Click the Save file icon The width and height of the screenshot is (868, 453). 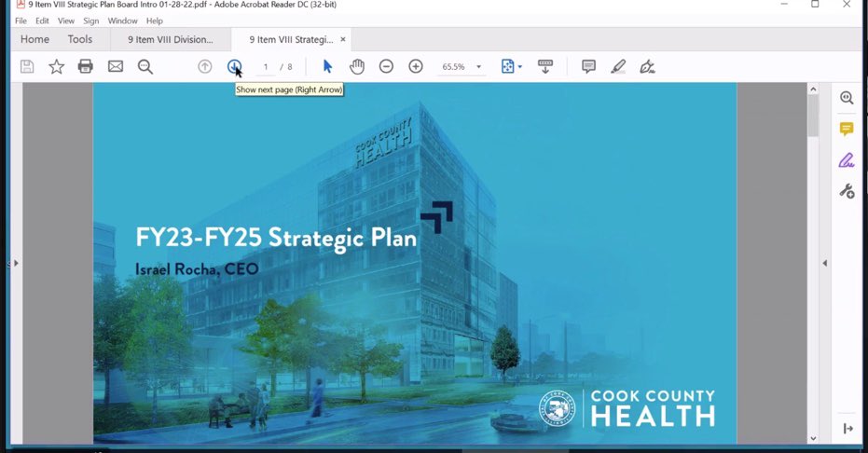tap(27, 67)
